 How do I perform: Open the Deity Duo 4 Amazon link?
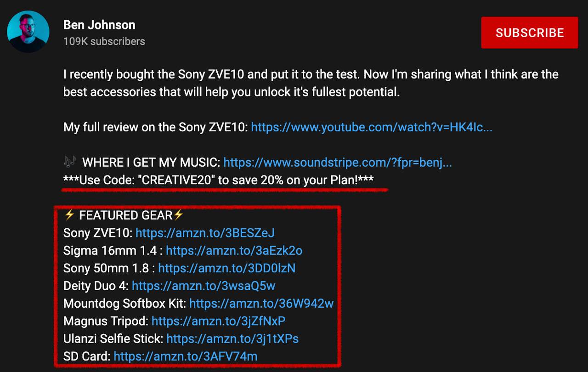tap(204, 286)
